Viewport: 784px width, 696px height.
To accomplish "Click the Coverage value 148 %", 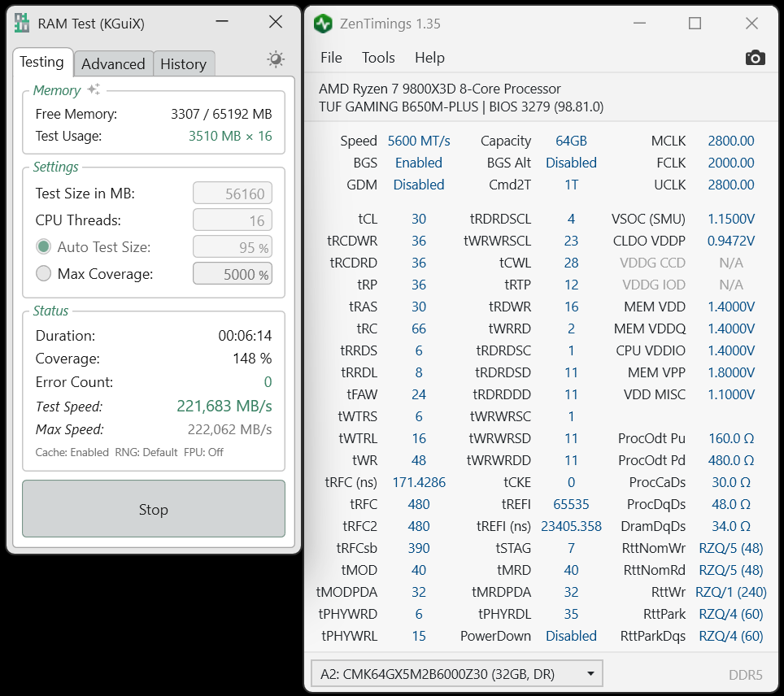I will pyautogui.click(x=252, y=359).
